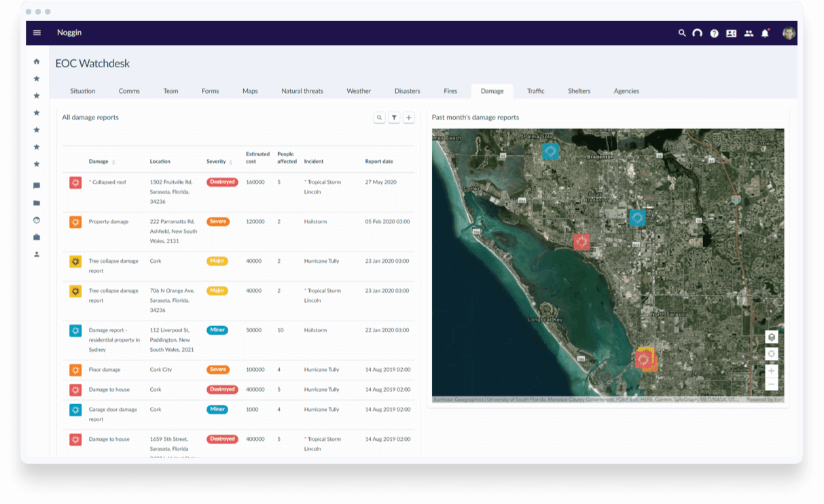Open the global search in the top bar
This screenshot has width=824, height=504.
pos(681,33)
